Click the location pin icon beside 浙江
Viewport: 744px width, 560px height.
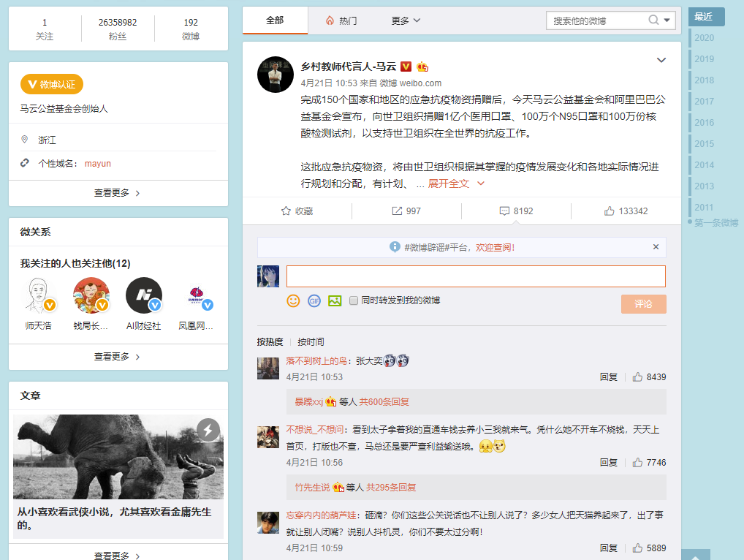(x=25, y=139)
